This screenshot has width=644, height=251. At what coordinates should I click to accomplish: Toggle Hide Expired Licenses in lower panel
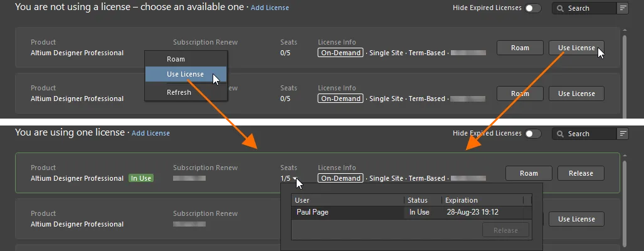click(x=533, y=134)
